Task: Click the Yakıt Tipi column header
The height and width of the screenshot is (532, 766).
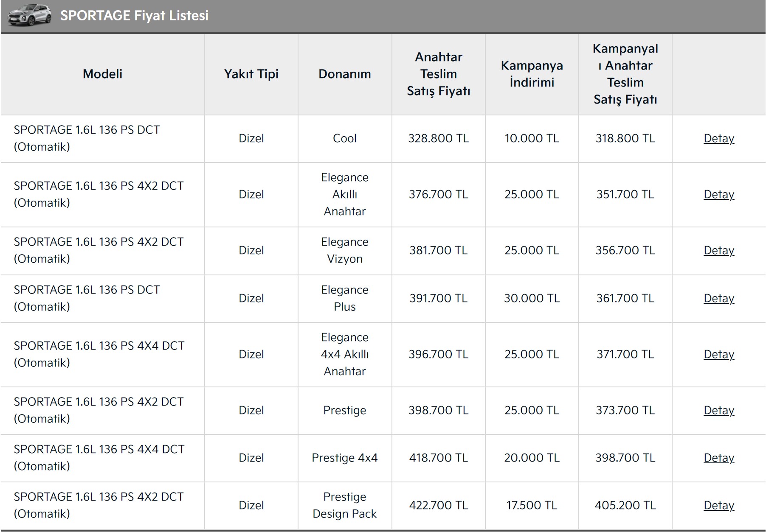Action: [251, 74]
